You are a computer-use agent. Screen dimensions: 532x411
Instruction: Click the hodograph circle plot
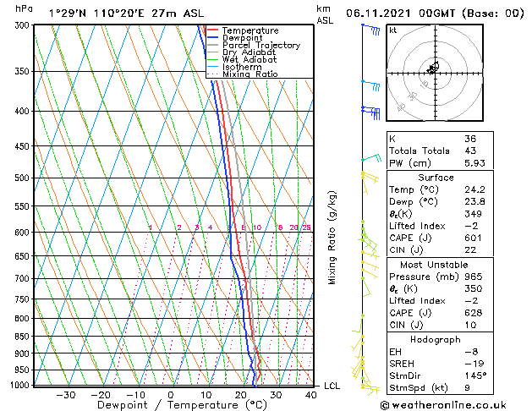coord(434,68)
